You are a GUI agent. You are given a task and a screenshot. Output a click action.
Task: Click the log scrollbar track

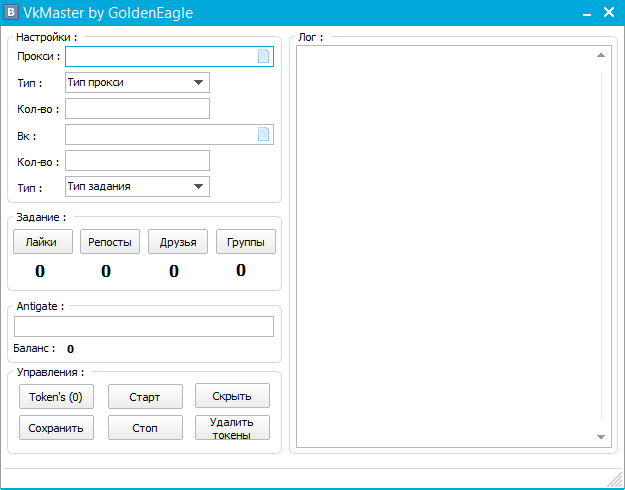tap(601, 246)
